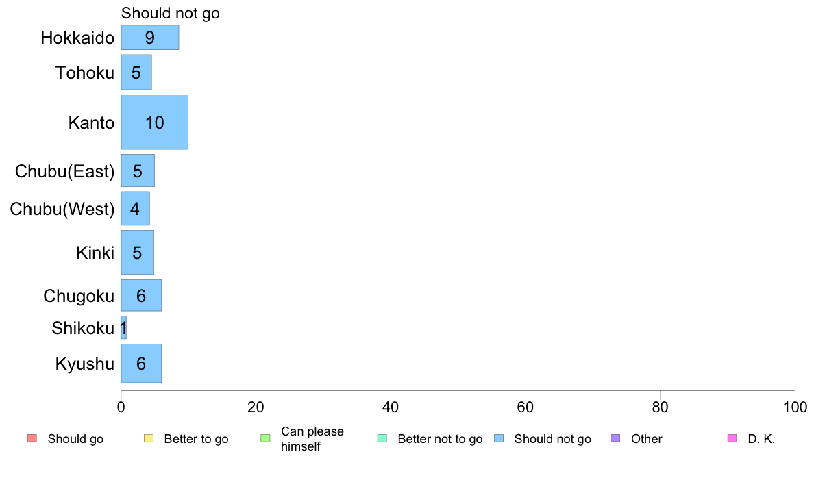
Task: Select the pink D. K. legend swatch
Action: (x=732, y=438)
